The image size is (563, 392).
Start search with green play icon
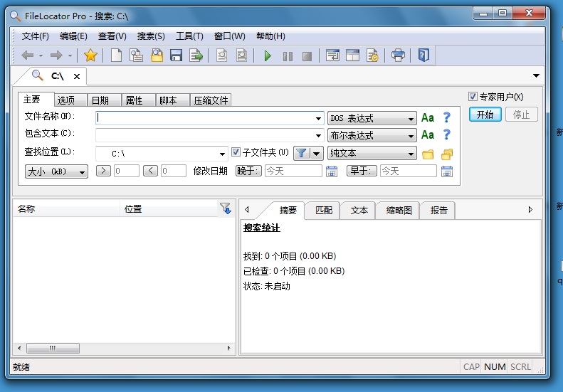[268, 55]
